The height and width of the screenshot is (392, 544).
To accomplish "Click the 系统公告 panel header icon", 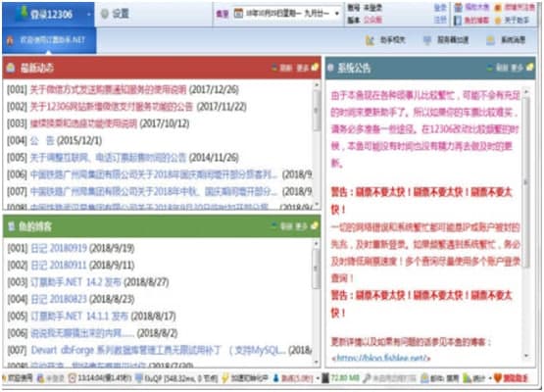I will coord(330,68).
